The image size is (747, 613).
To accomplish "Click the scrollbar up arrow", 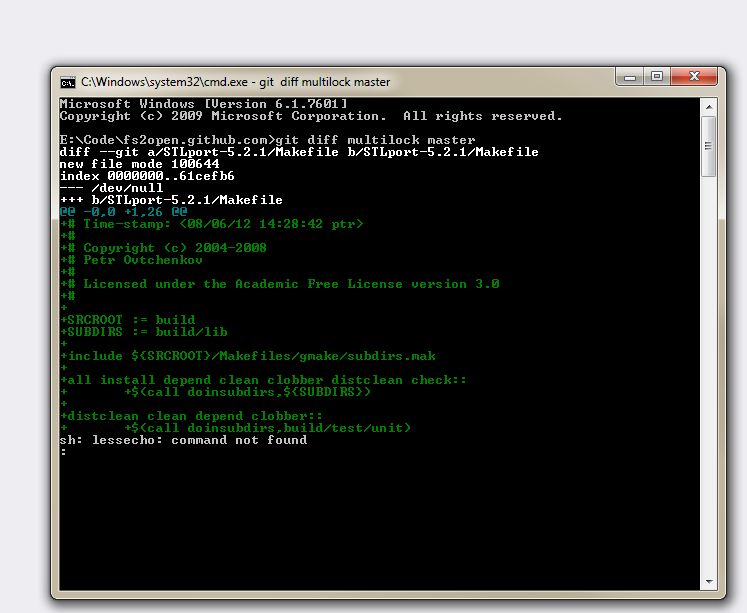I will click(x=709, y=107).
